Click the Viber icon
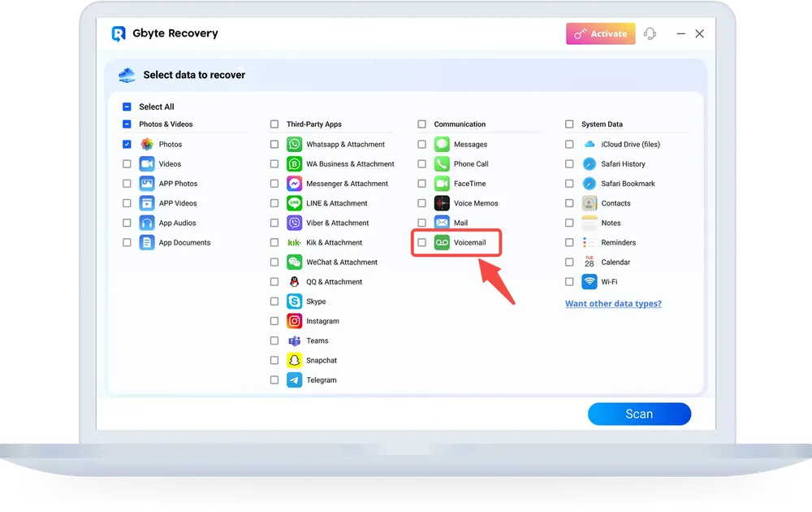This screenshot has height=512, width=812. pyautogui.click(x=294, y=223)
